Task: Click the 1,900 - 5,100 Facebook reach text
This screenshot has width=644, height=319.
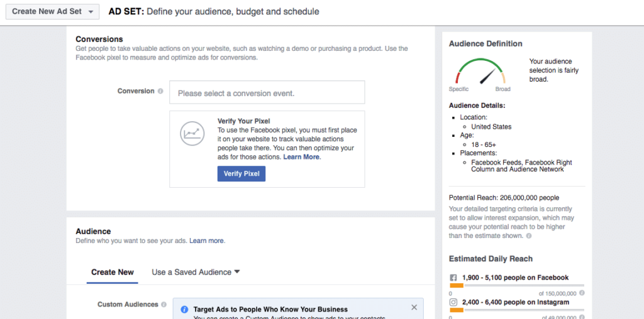Action: point(515,278)
